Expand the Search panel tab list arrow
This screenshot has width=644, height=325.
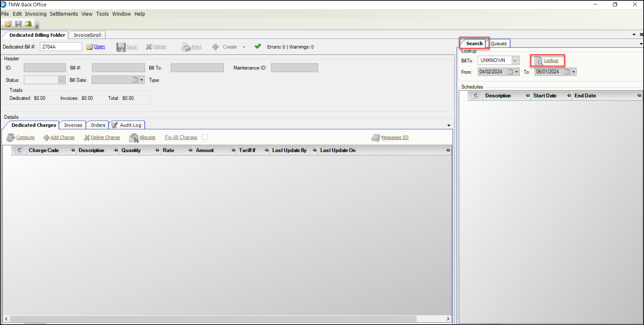pos(641,44)
